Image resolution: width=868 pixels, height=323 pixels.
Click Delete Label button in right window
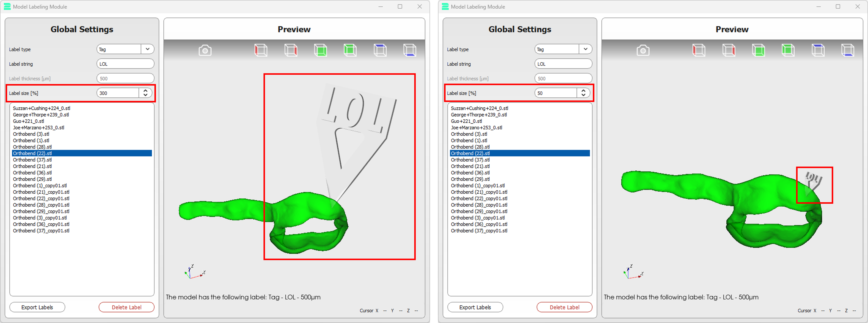click(564, 307)
